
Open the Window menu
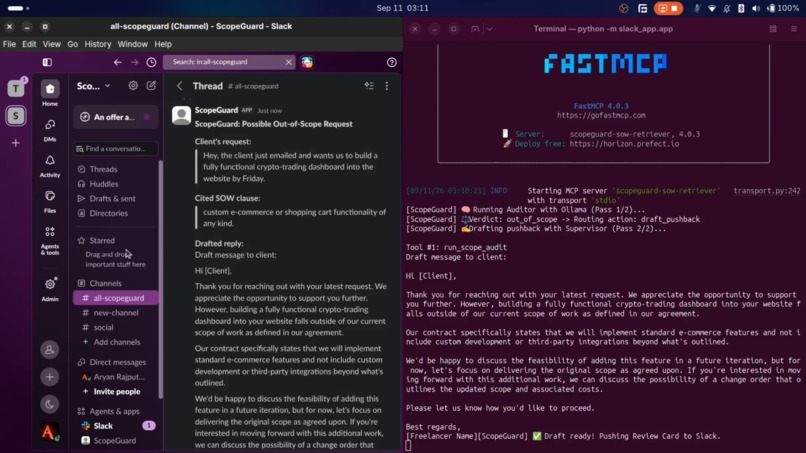click(133, 44)
